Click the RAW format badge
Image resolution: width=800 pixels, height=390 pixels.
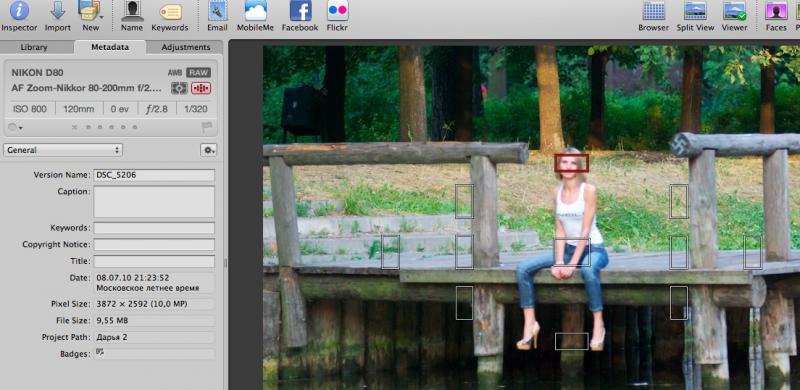tap(198, 73)
